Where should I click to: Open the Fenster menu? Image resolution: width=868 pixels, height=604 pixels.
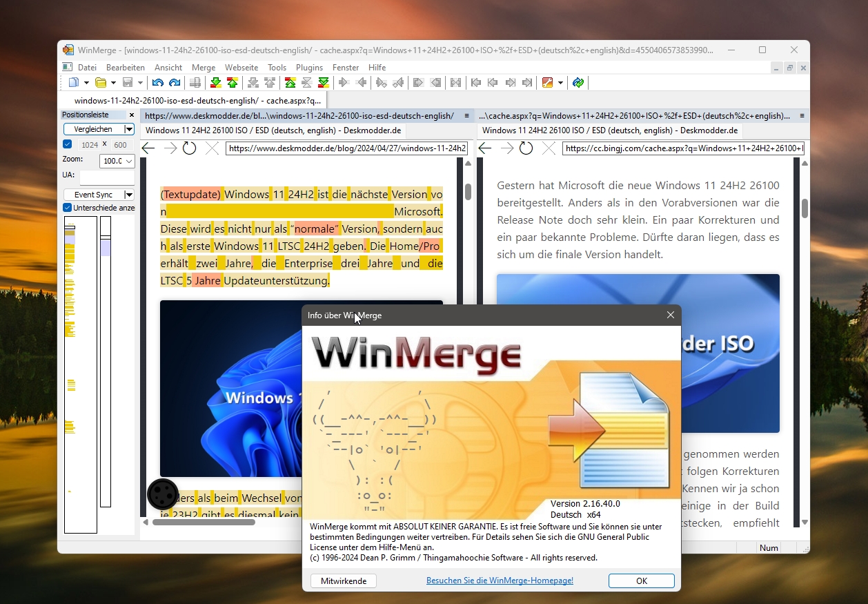point(346,68)
